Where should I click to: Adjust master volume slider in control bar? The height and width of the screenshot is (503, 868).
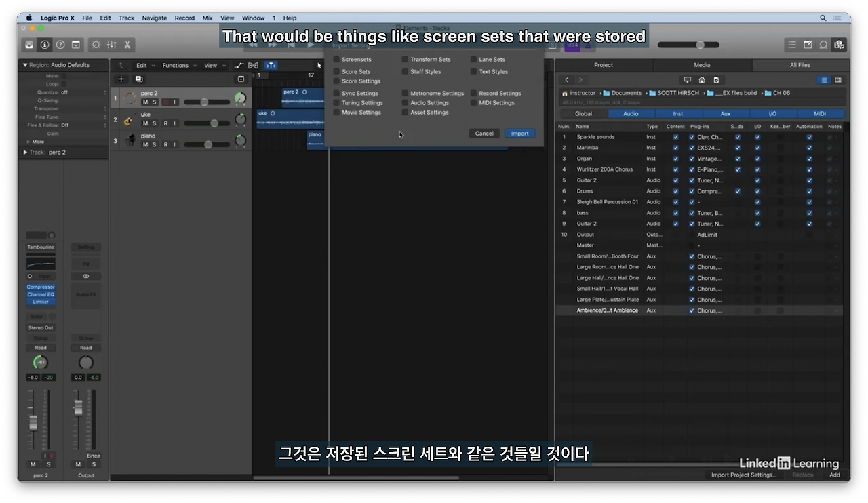pos(689,45)
